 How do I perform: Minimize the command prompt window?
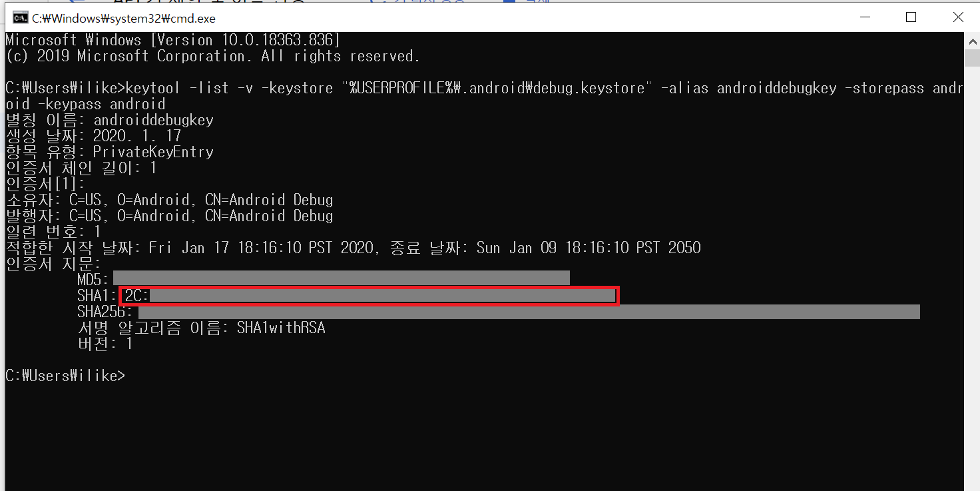click(864, 17)
